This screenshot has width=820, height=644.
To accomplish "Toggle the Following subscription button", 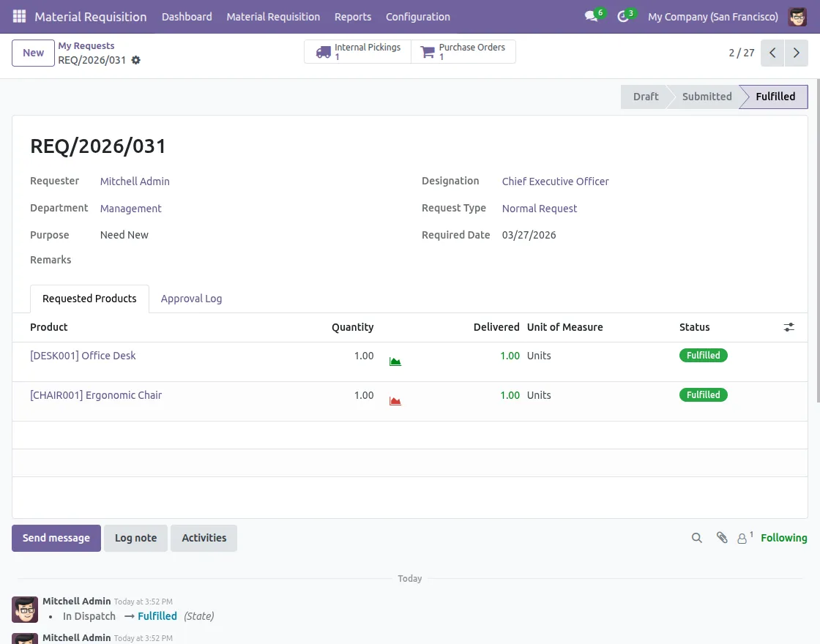I will click(x=783, y=538).
